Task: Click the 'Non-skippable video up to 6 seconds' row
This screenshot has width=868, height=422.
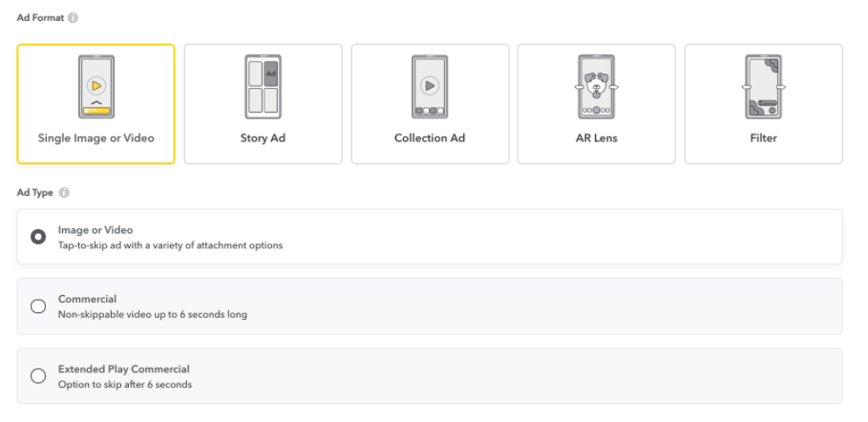Action: pos(430,306)
